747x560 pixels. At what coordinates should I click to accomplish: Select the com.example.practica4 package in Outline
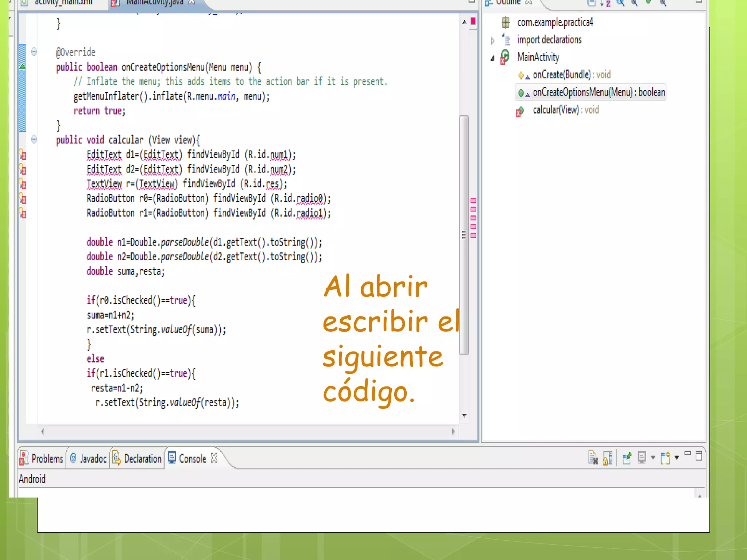pyautogui.click(x=555, y=22)
